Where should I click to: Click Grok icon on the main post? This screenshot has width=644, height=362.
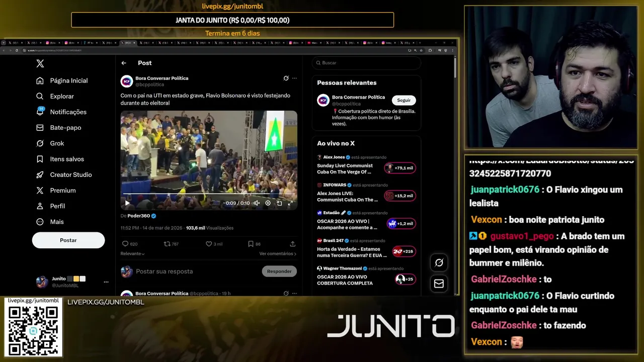(286, 78)
